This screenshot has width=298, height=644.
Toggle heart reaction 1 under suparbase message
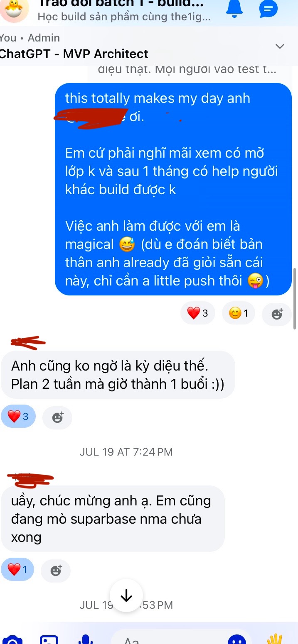tap(17, 570)
